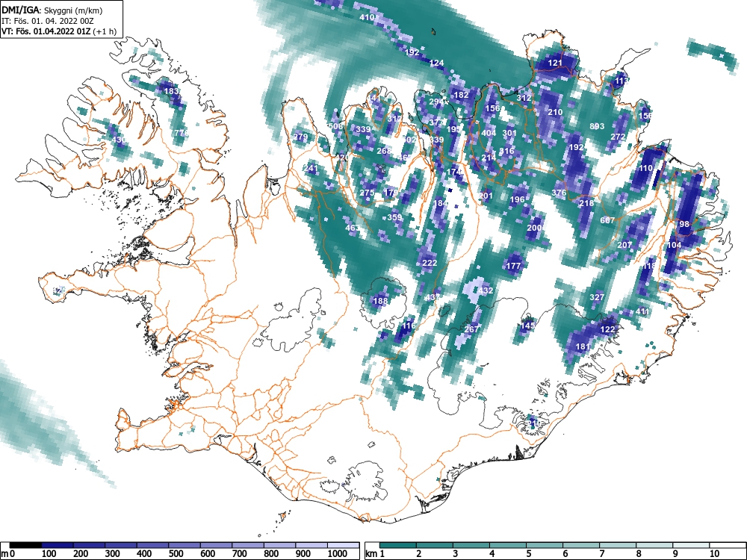
Task: Select dark teal swatch between km 1 and 2
Action: [x=398, y=545]
